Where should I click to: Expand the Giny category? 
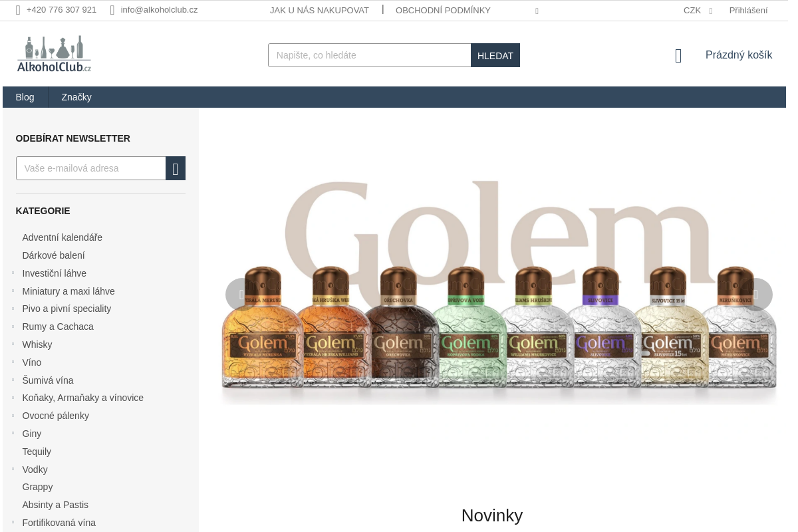tap(13, 434)
